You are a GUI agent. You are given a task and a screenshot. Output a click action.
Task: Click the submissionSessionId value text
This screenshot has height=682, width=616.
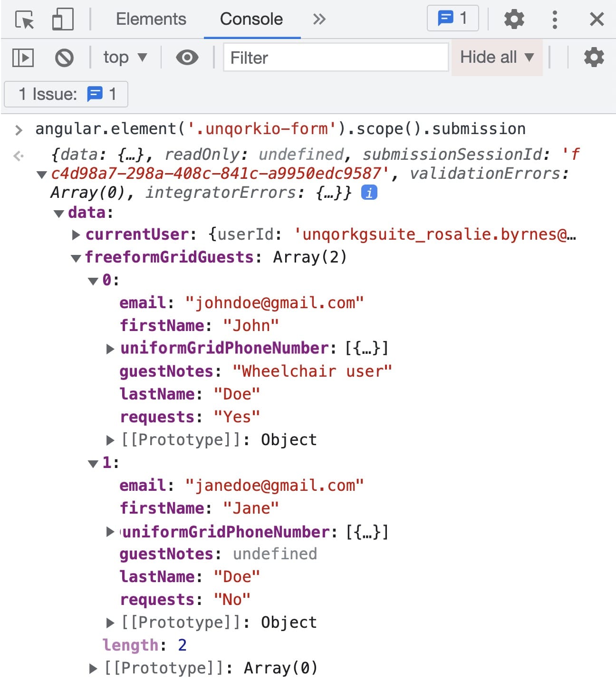(x=221, y=174)
